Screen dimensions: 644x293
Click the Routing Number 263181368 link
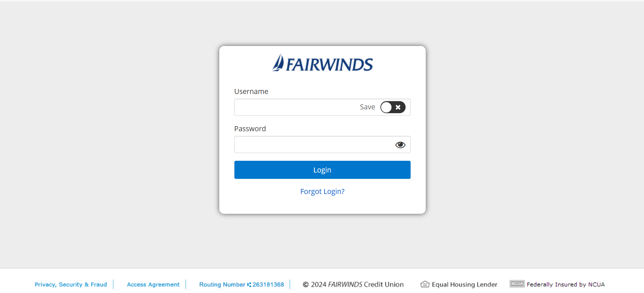(241, 285)
